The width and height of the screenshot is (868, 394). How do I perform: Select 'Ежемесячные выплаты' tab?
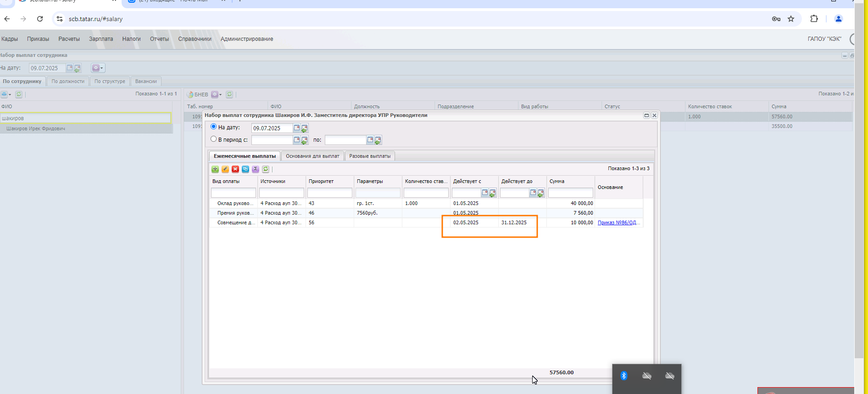(245, 156)
